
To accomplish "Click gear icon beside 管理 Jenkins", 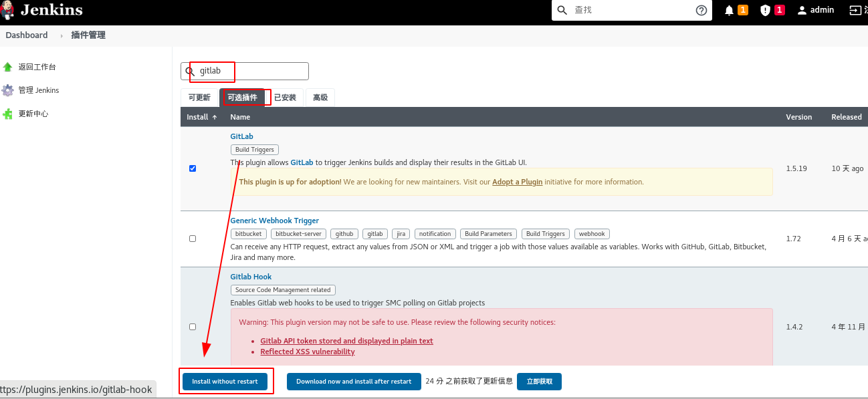I will point(7,90).
